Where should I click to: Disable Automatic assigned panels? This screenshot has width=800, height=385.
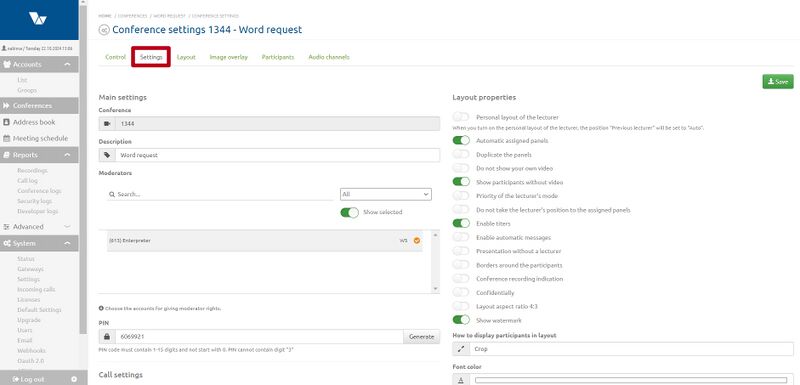[x=461, y=140]
